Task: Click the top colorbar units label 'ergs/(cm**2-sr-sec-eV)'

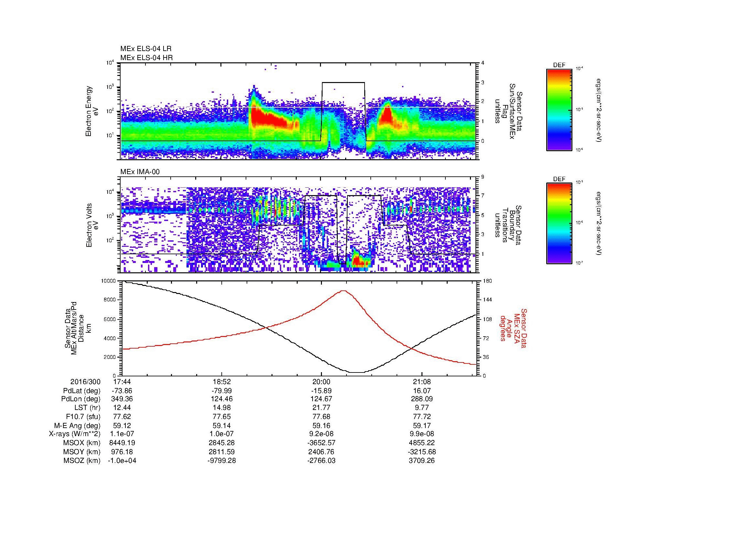Action: tap(599, 110)
